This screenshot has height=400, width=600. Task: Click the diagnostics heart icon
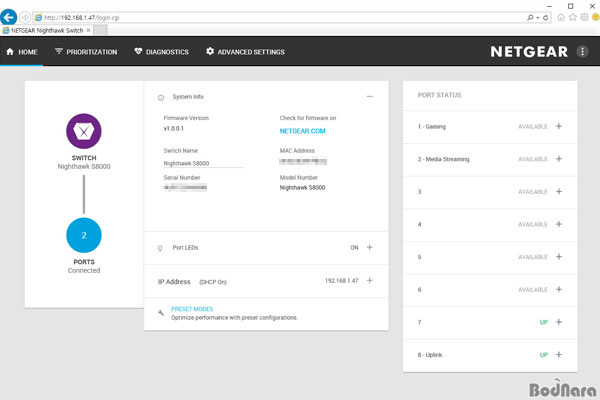coord(138,51)
